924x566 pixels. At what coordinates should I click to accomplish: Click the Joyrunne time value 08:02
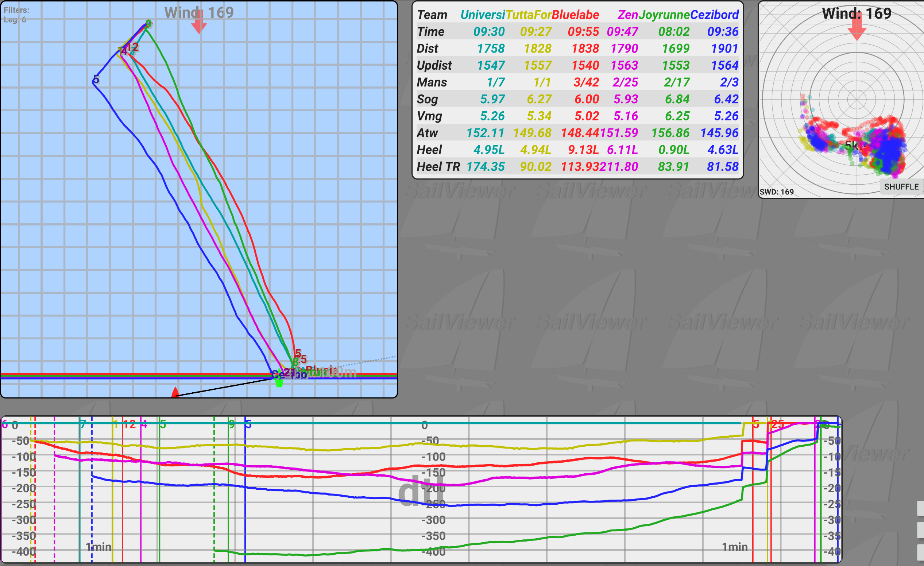[673, 31]
